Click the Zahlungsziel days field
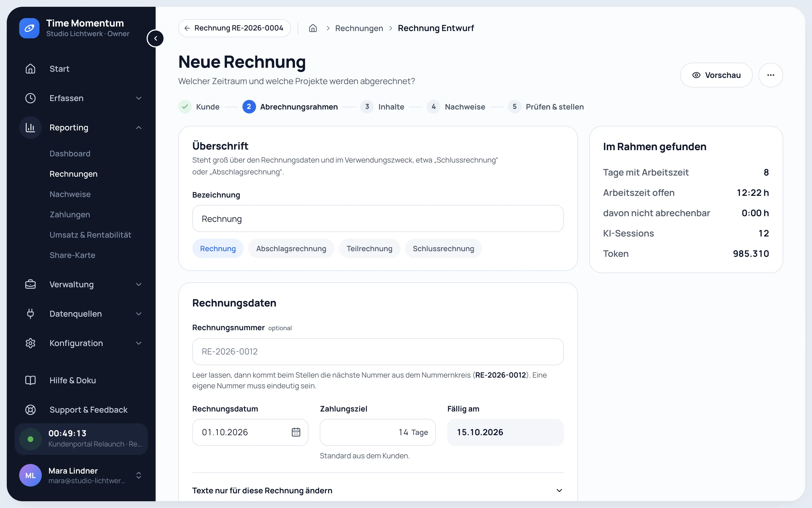This screenshot has width=812, height=508. click(378, 432)
